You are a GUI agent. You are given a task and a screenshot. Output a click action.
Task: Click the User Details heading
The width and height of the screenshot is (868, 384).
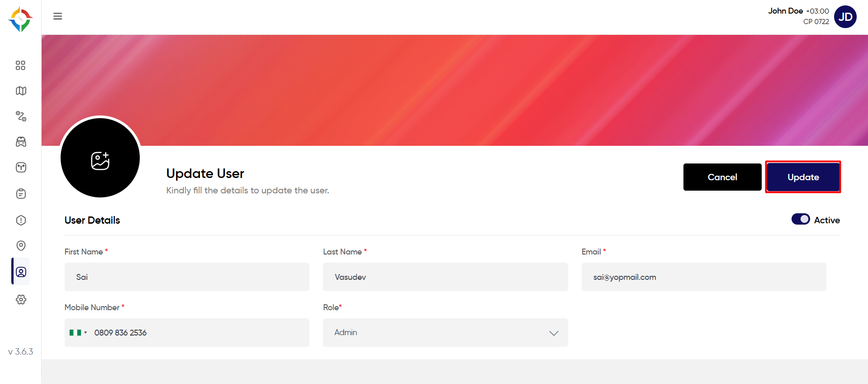click(92, 221)
